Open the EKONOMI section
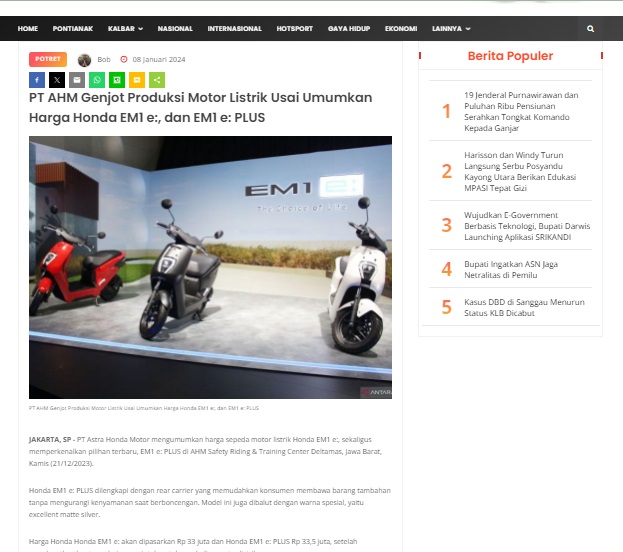This screenshot has height=552, width=623. click(x=401, y=29)
